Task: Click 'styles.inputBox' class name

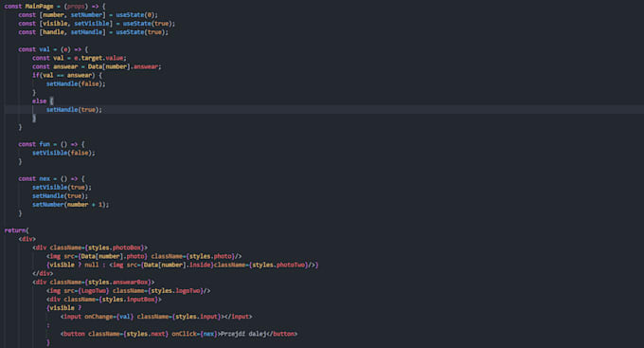Action: point(129,300)
